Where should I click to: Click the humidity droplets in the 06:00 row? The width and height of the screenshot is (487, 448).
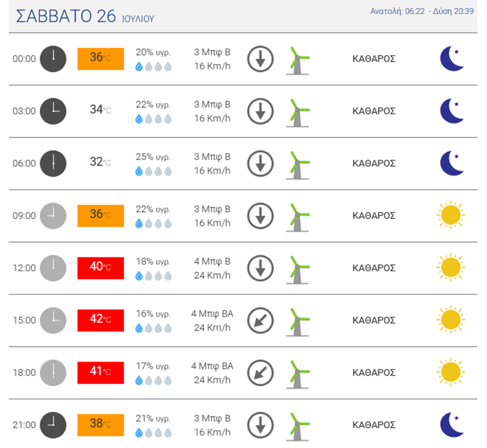(x=153, y=171)
